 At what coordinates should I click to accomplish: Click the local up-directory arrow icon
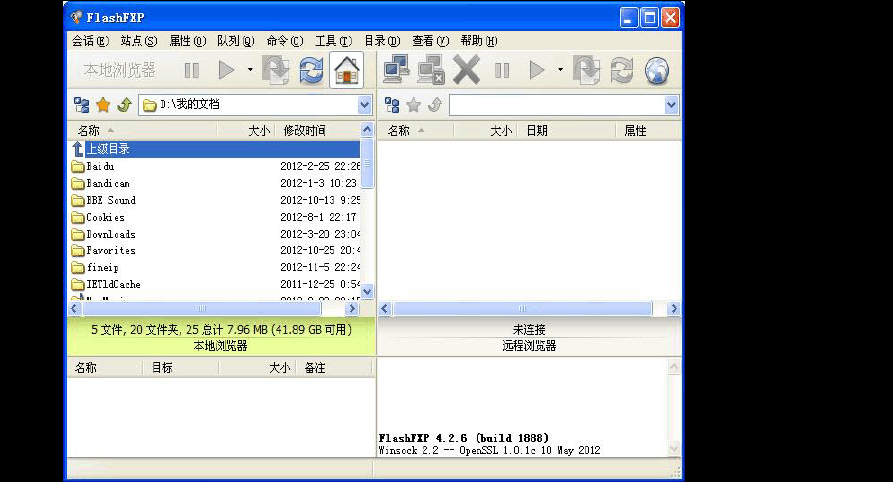tap(125, 105)
